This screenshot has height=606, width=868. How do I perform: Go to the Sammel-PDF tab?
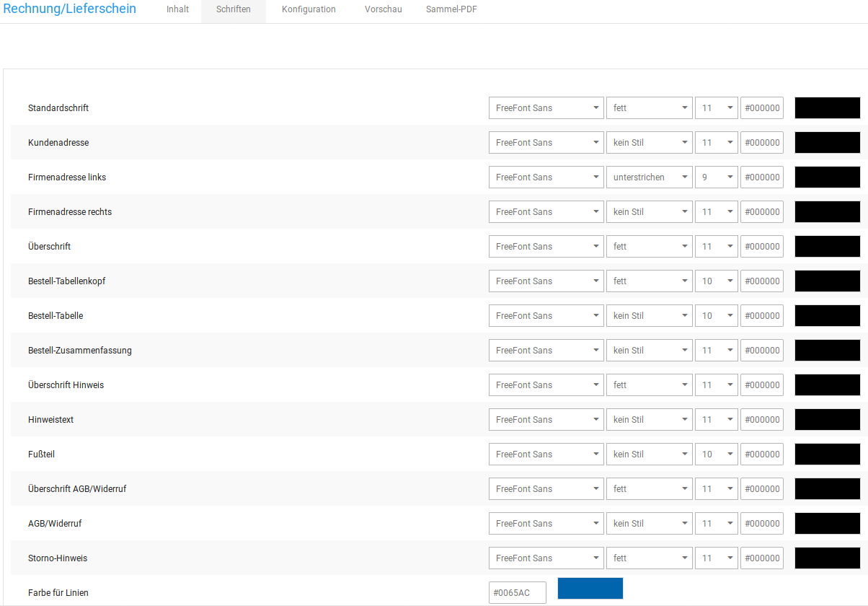pyautogui.click(x=451, y=10)
